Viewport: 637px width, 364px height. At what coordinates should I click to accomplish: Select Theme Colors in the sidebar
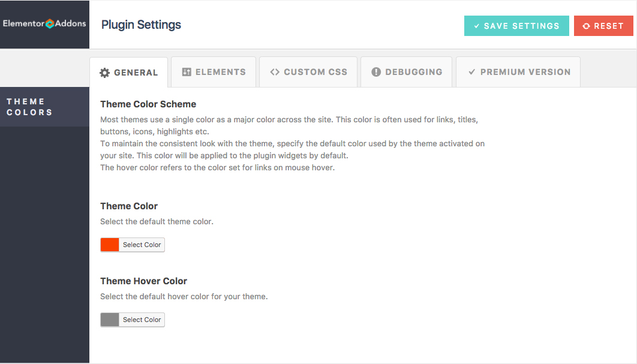click(x=30, y=107)
